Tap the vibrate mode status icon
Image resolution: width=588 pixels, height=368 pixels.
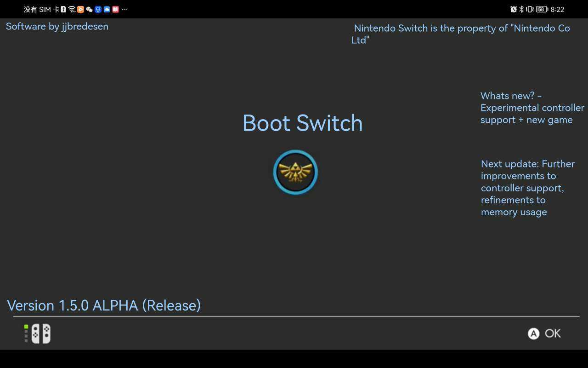point(530,9)
